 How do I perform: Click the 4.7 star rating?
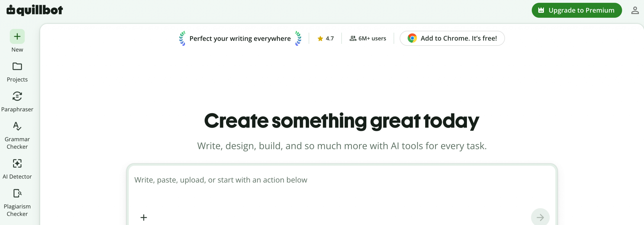coord(326,39)
